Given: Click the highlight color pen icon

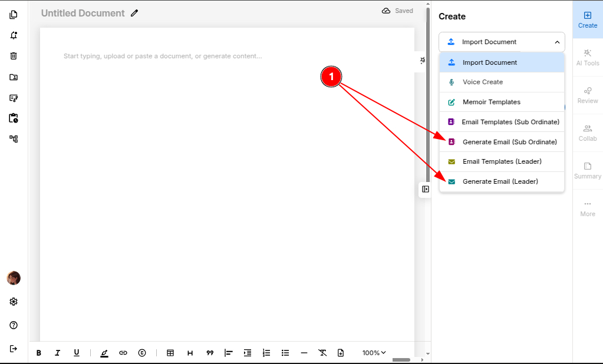Looking at the screenshot, I should (x=104, y=353).
